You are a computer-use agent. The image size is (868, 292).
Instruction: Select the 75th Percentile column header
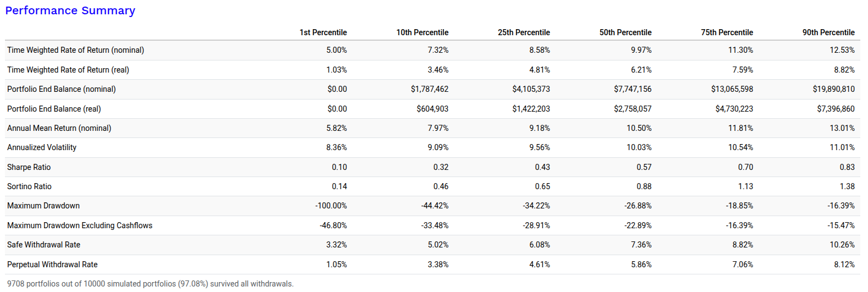727,32
